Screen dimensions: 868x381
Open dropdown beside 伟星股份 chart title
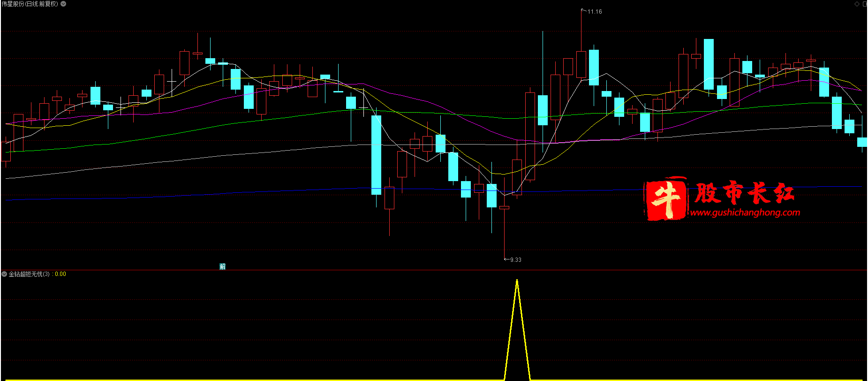(63, 4)
